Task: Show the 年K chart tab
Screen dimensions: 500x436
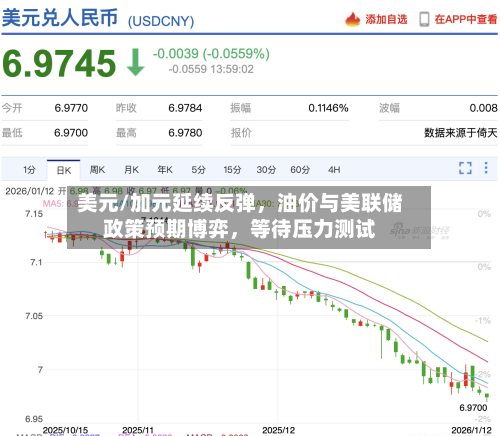Action: coord(165,170)
